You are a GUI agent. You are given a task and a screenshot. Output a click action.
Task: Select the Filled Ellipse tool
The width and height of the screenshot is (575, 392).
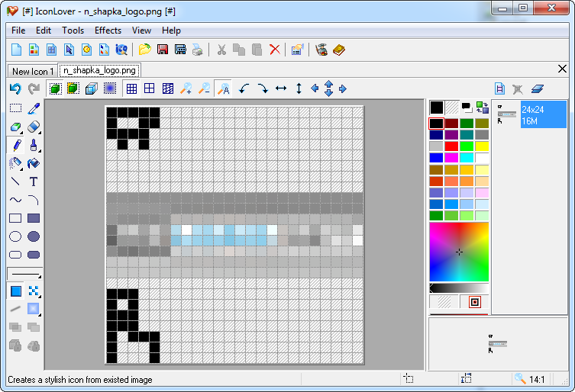(34, 236)
